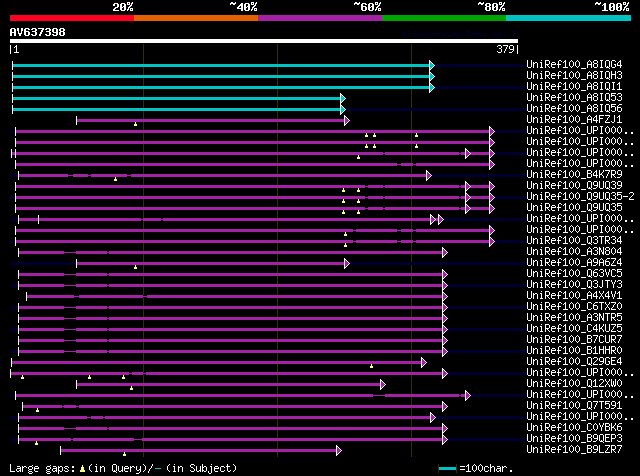This screenshot has width=640, height=476.
Task: Select label UniRef100_B9QEP3
Action: tap(574, 439)
